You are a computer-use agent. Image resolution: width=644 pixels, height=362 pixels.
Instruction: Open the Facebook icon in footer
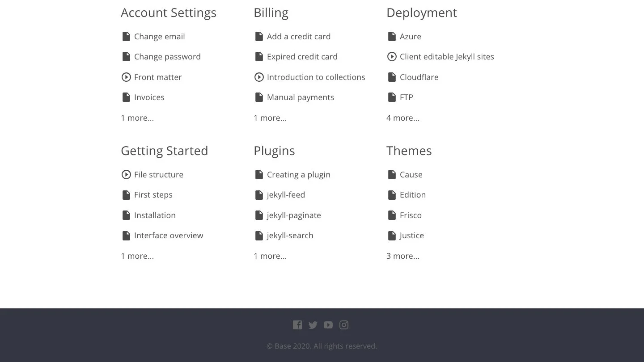pyautogui.click(x=297, y=325)
